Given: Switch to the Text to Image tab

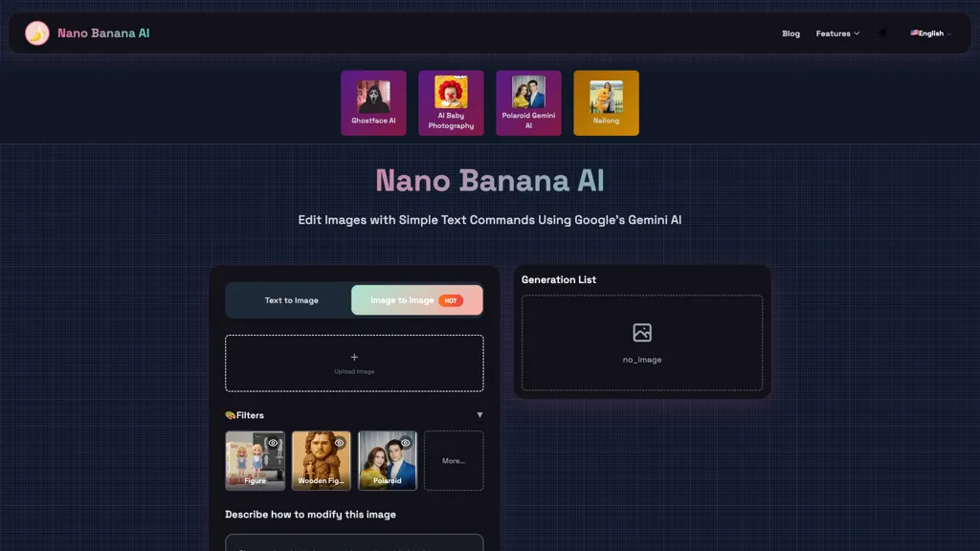Looking at the screenshot, I should [291, 300].
